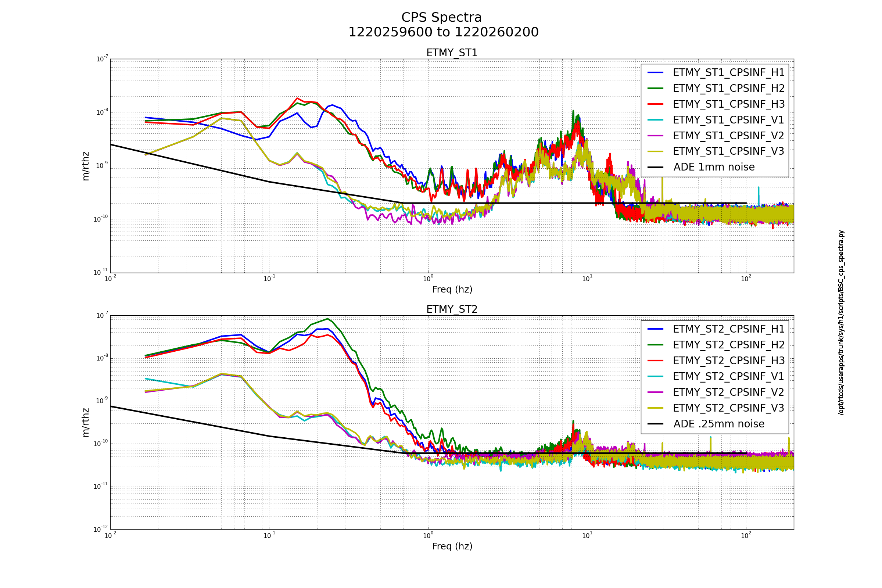Click the rotated BSC_cps_spectra.py script path text
Image resolution: width=882 pixels, height=588 pixels.
(x=841, y=323)
